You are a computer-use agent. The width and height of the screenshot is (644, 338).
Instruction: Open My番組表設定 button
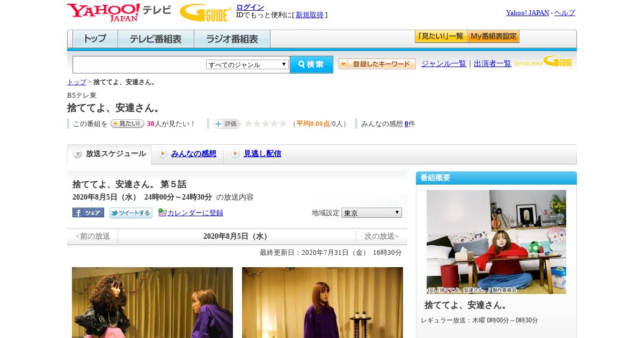point(493,36)
